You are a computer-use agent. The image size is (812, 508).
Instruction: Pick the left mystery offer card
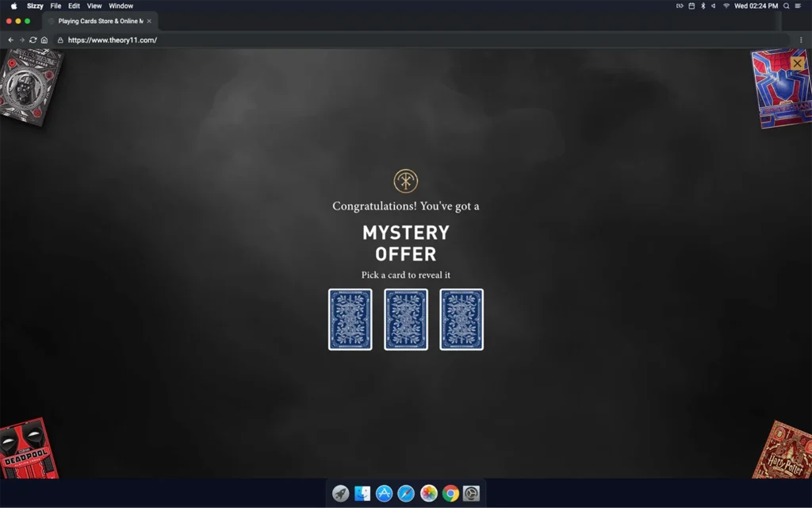[x=350, y=319]
